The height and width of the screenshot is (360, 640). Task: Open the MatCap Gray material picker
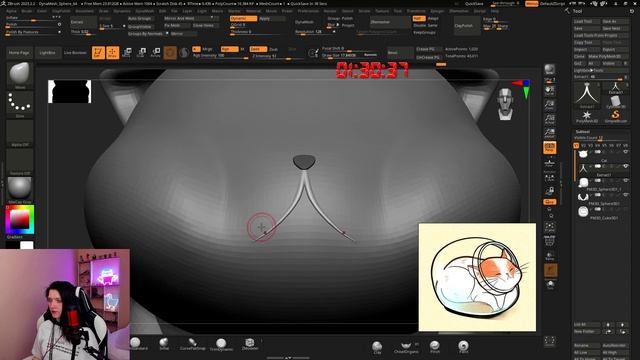point(20,189)
